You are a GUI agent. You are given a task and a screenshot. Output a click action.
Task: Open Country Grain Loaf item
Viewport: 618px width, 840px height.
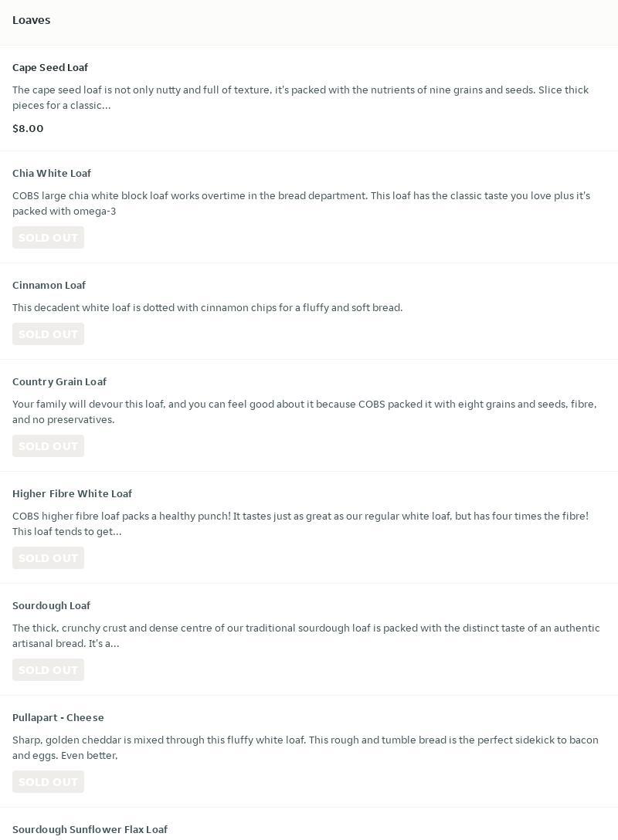click(59, 382)
